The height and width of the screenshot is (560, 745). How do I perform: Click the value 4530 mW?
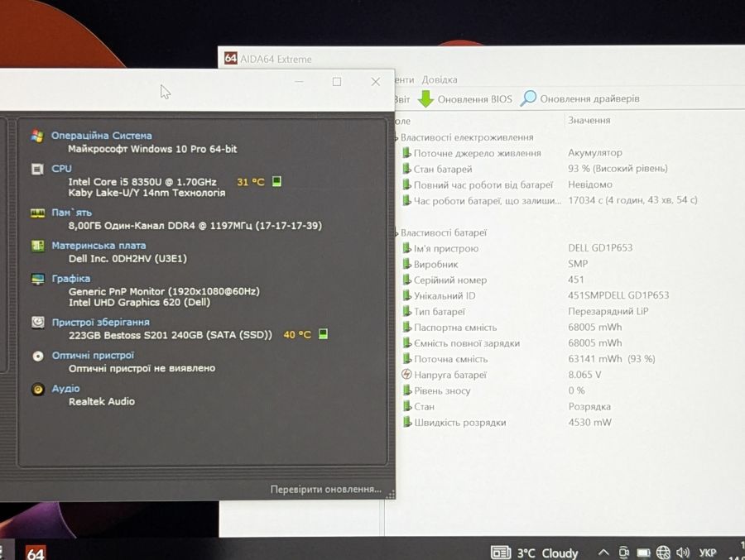[589, 422]
